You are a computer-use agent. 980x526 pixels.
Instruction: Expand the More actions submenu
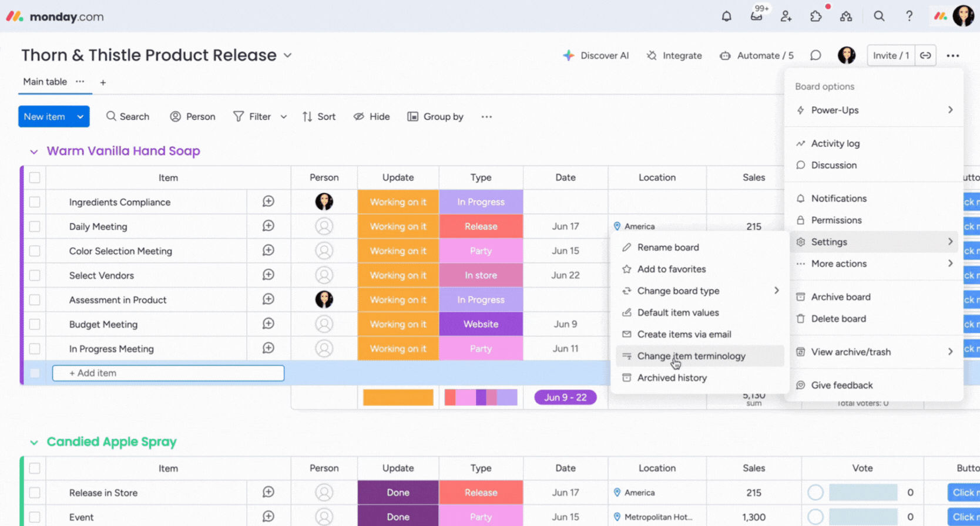950,264
